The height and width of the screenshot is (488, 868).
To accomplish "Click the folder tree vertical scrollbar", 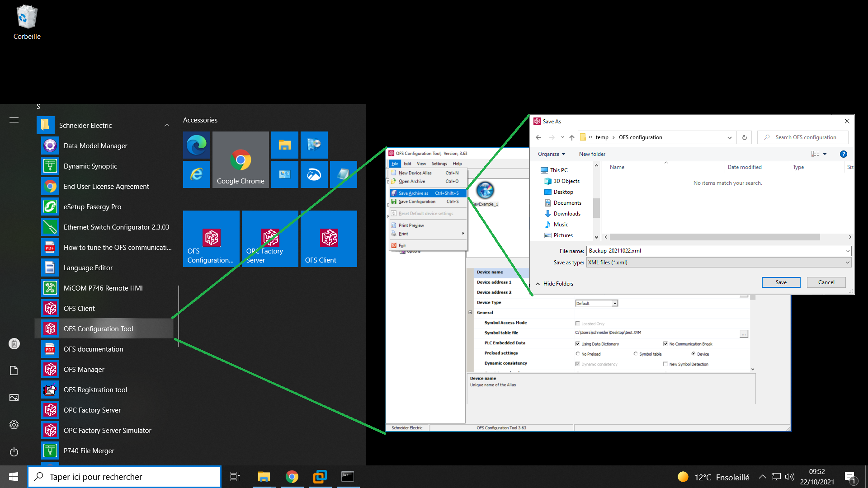I will (596, 208).
